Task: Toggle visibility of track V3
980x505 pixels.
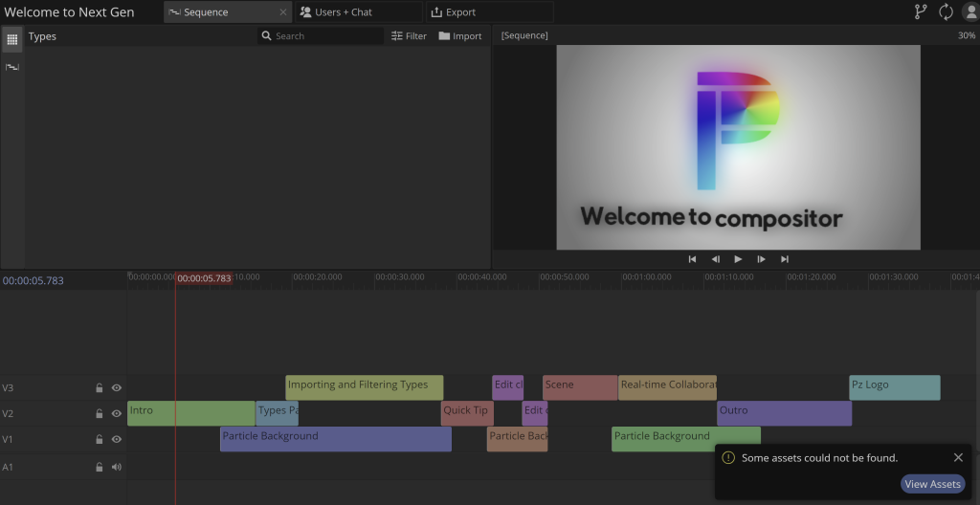Action: tap(117, 388)
